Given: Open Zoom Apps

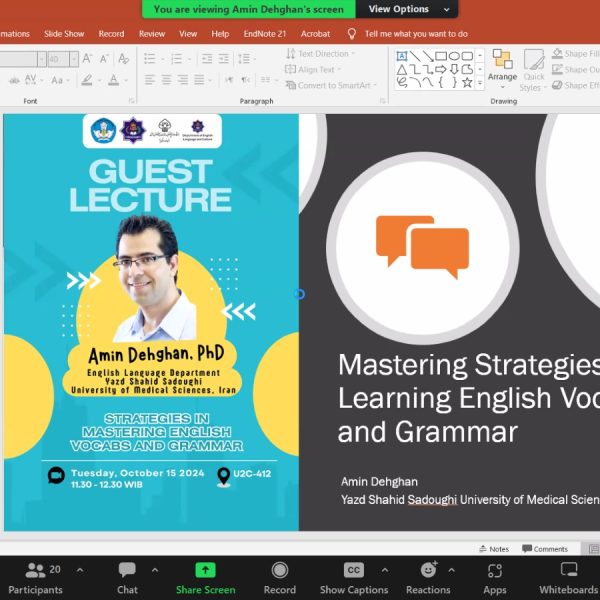Looking at the screenshot, I should pyautogui.click(x=495, y=577).
